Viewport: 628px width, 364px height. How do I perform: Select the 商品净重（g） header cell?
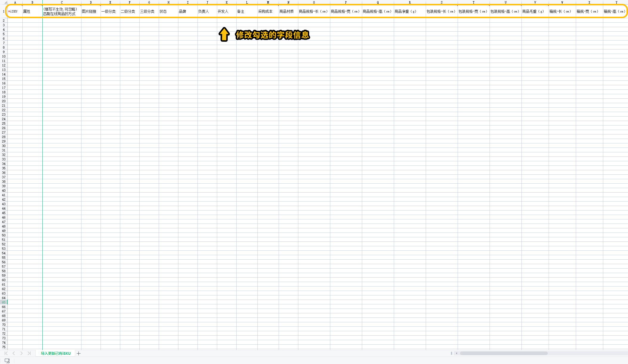click(x=410, y=11)
